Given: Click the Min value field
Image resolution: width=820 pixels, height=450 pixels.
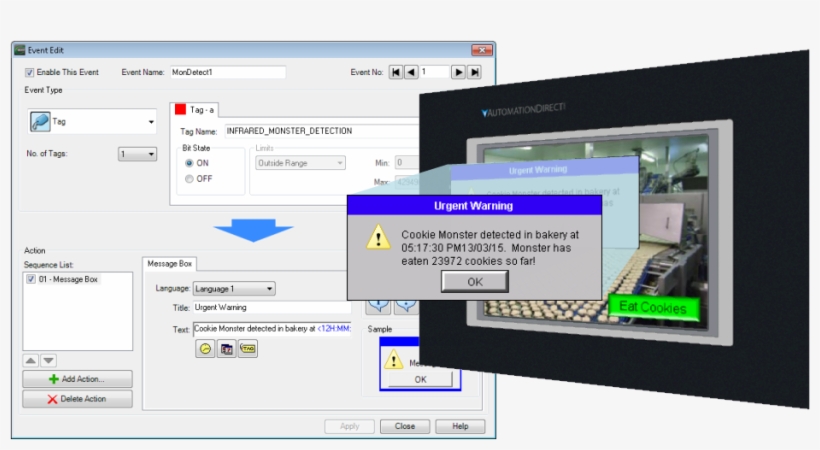Looking at the screenshot, I should 407,163.
